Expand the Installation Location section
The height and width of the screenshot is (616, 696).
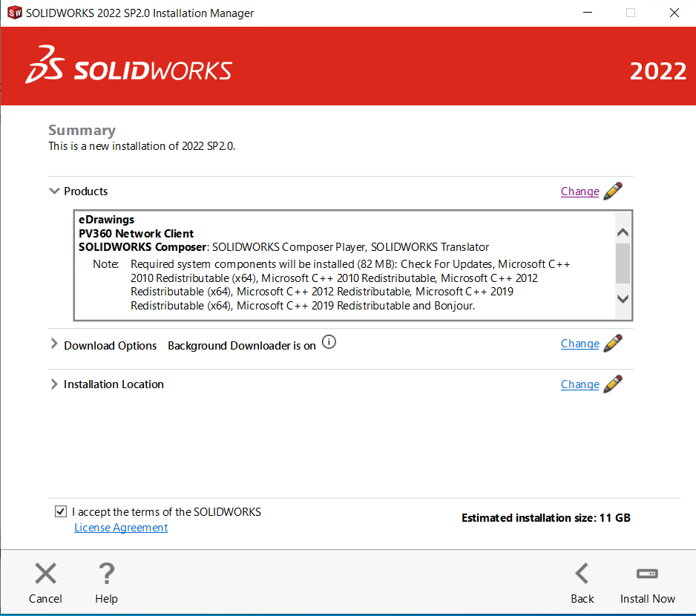[x=54, y=384]
